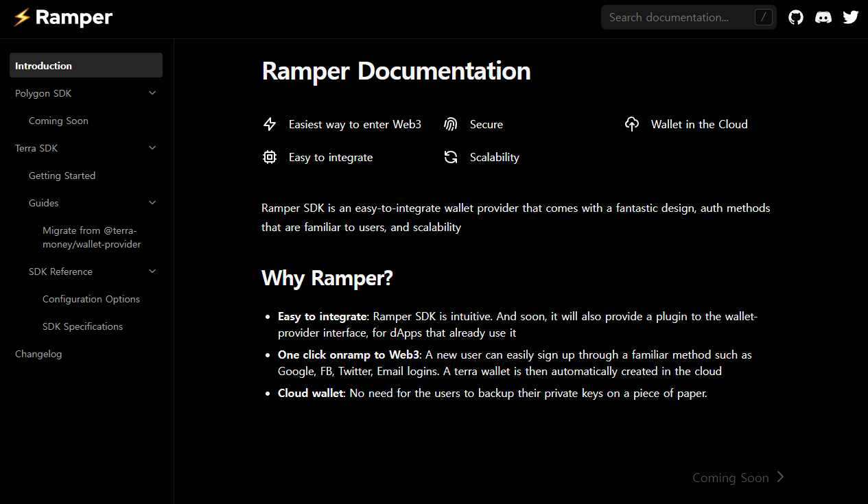868x504 pixels.
Task: Open the Discord icon link
Action: 823,17
